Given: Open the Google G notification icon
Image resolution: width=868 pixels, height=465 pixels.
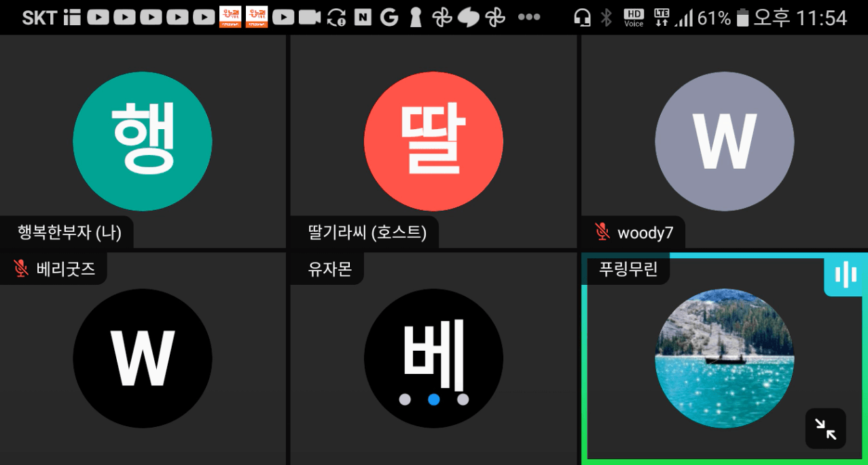Looking at the screenshot, I should click(x=389, y=18).
